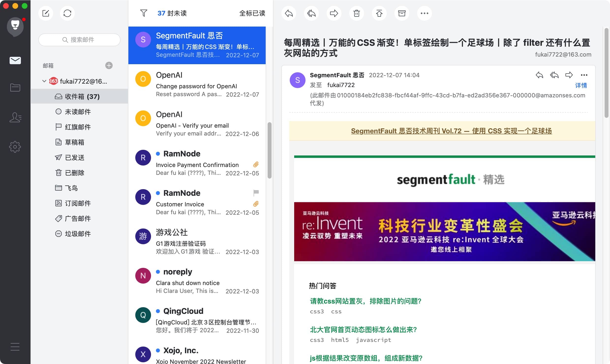Open RamNode Invoice Payment Confirmation email

coord(197,163)
